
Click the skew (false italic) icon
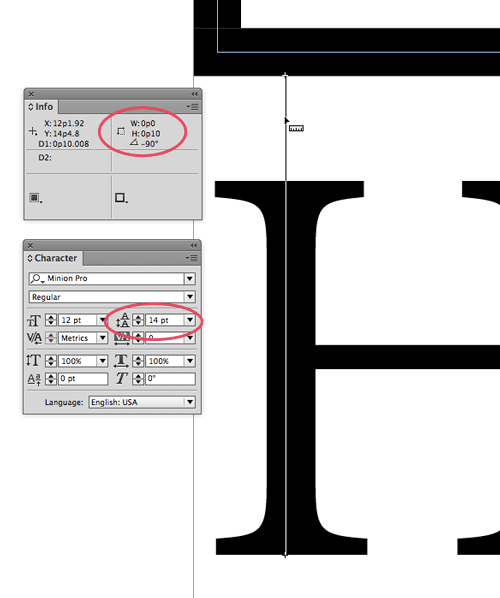(x=122, y=378)
